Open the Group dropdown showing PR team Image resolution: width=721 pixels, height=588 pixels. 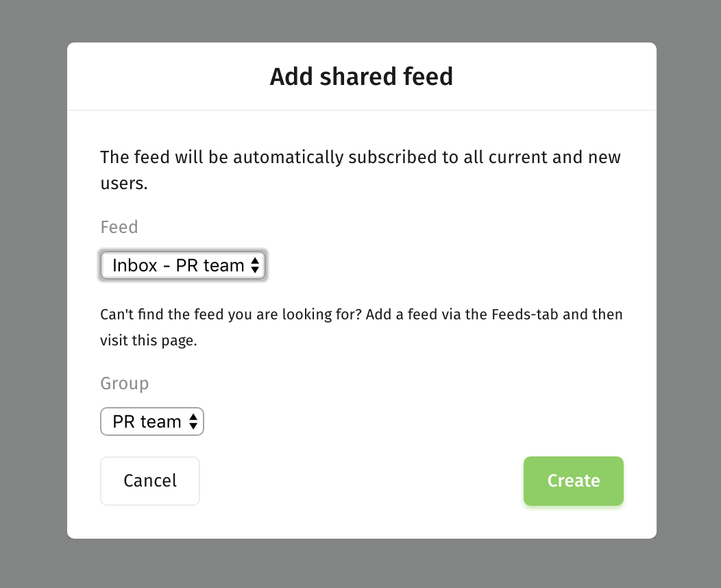(x=151, y=421)
